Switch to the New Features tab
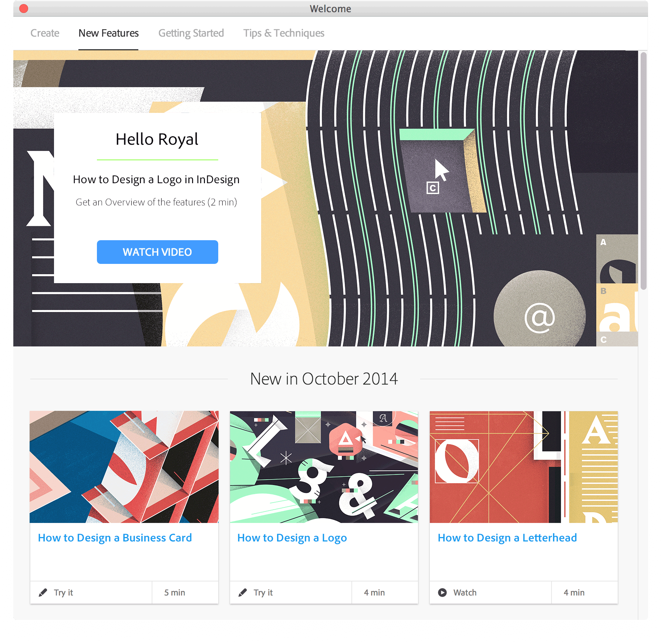This screenshot has width=661, height=644. coord(108,33)
